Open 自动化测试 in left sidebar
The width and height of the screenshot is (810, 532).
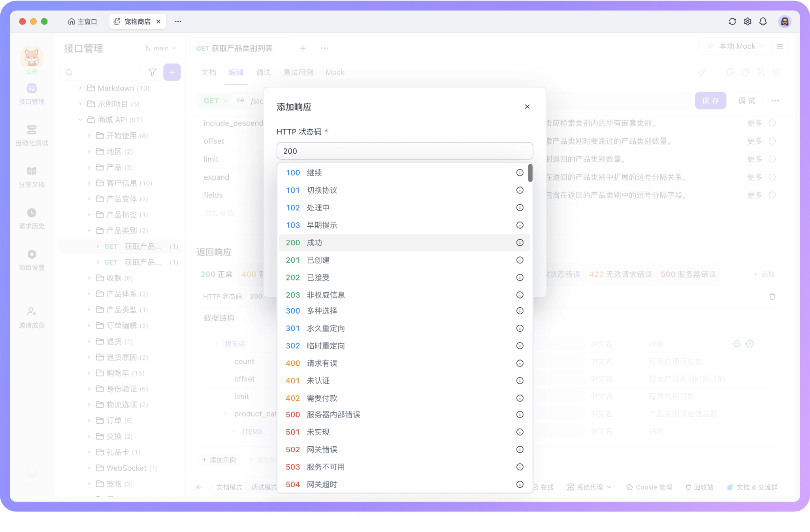[32, 135]
